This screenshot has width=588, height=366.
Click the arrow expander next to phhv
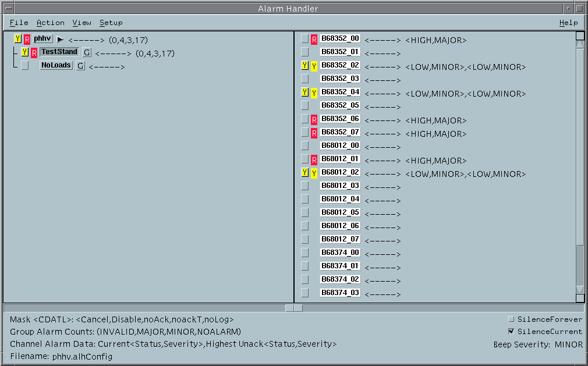[x=61, y=40]
